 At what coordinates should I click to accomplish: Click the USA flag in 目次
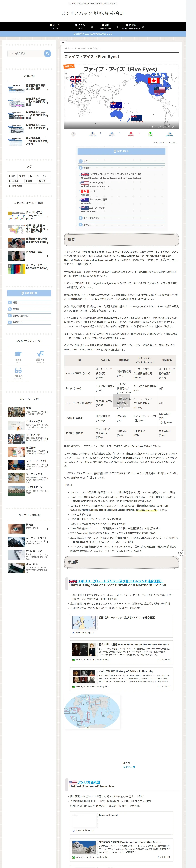pyautogui.click(x=85, y=183)
